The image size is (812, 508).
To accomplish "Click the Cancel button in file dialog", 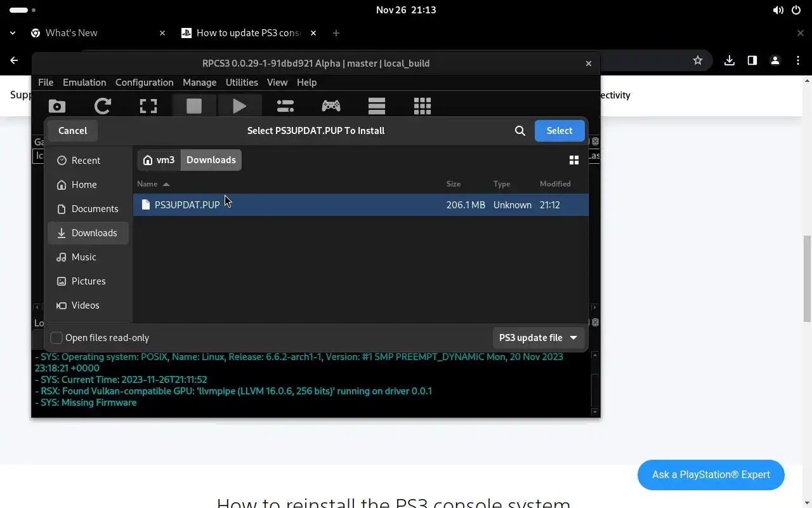I will coord(73,131).
